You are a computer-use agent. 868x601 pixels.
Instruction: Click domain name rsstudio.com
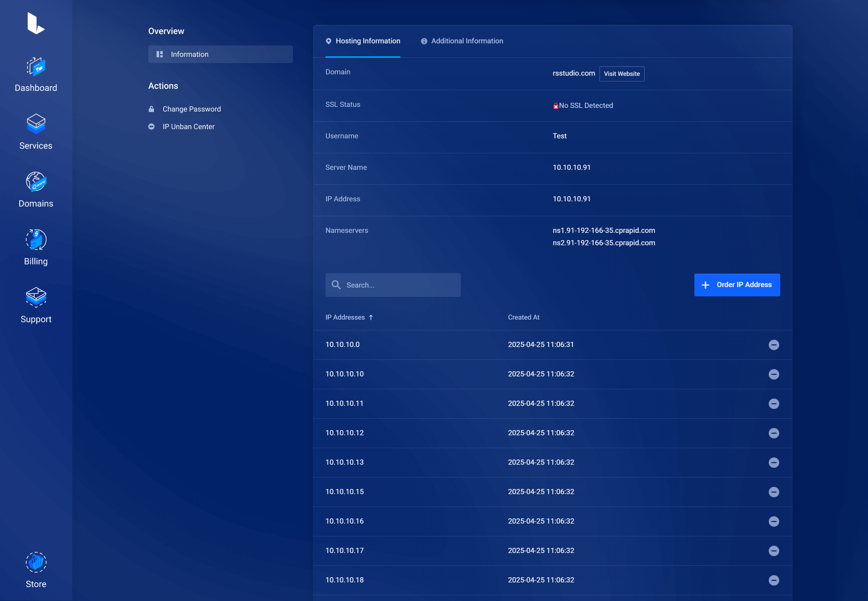click(x=574, y=73)
